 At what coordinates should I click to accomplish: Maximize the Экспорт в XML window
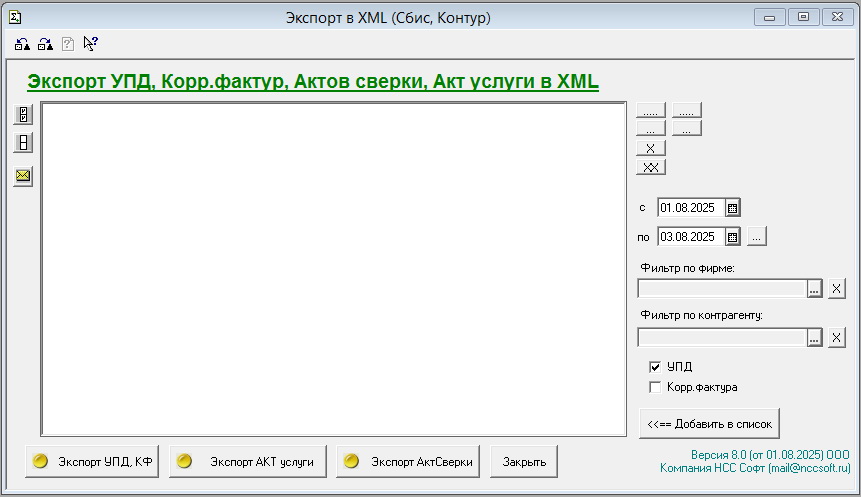tap(803, 18)
